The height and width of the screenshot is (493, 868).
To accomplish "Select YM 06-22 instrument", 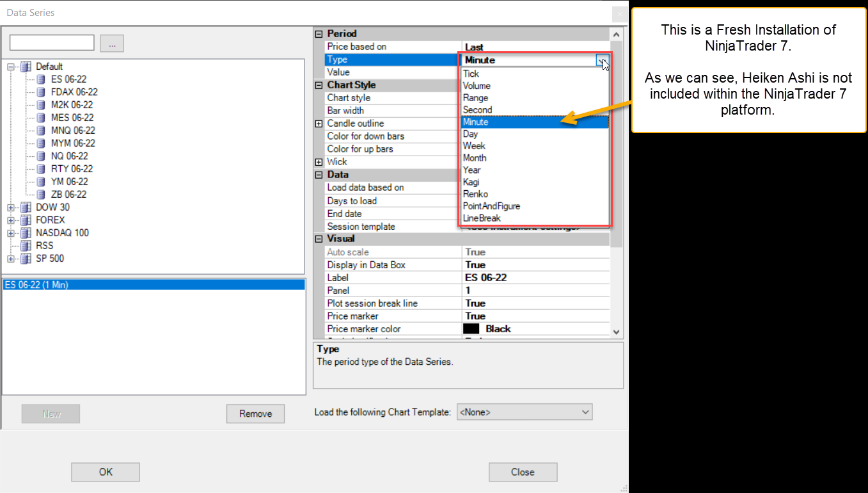I will pos(69,182).
